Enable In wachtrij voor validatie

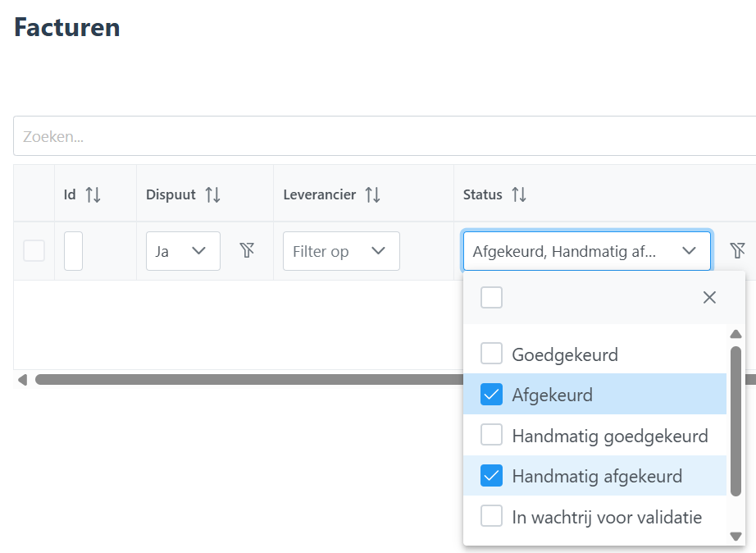click(491, 516)
